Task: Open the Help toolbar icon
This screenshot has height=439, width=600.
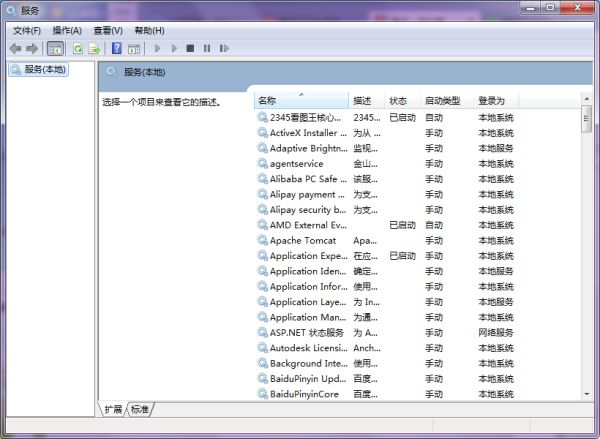Action: click(x=117, y=49)
